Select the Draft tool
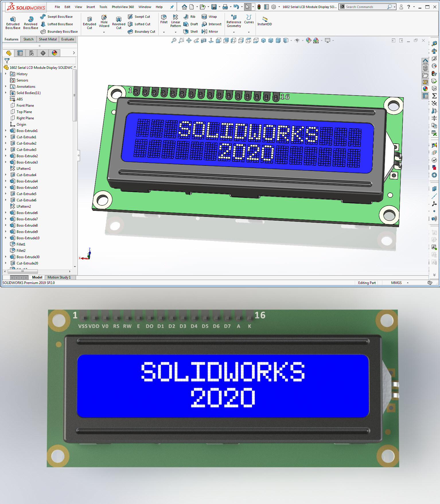440x504 pixels. (x=191, y=24)
